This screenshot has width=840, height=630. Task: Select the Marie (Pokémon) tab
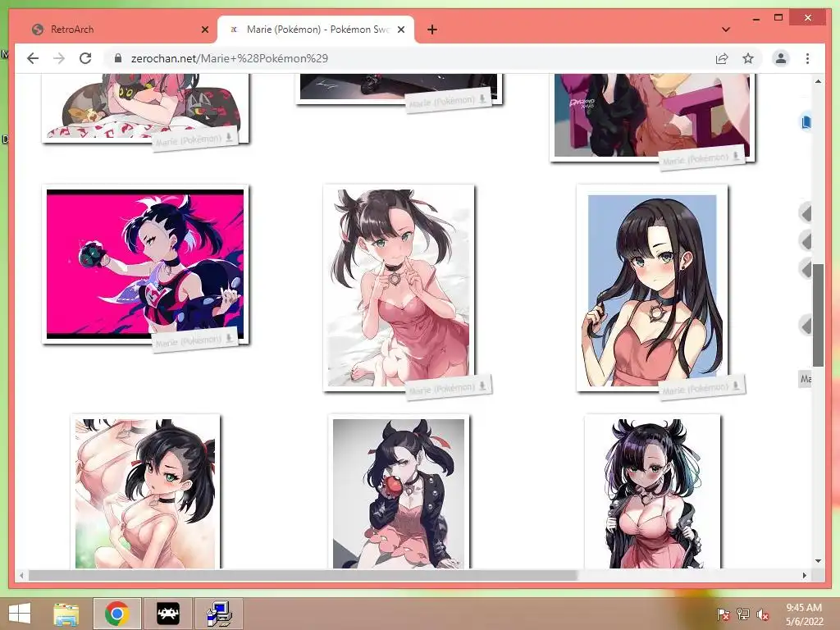[x=316, y=30]
